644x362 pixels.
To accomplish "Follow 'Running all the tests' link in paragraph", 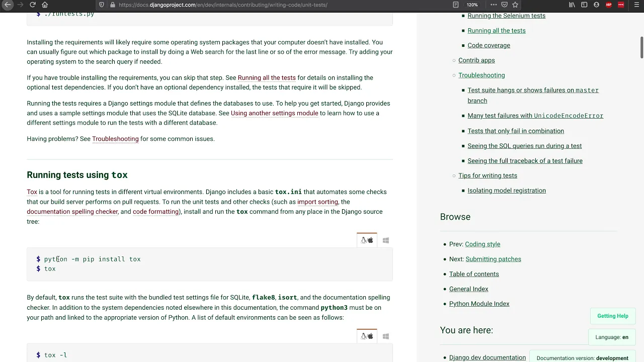I will click(267, 77).
